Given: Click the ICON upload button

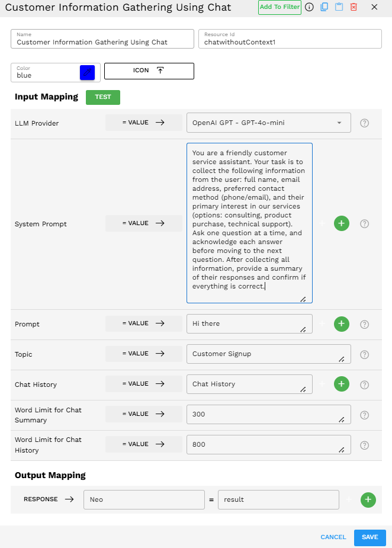Looking at the screenshot, I should click(149, 70).
